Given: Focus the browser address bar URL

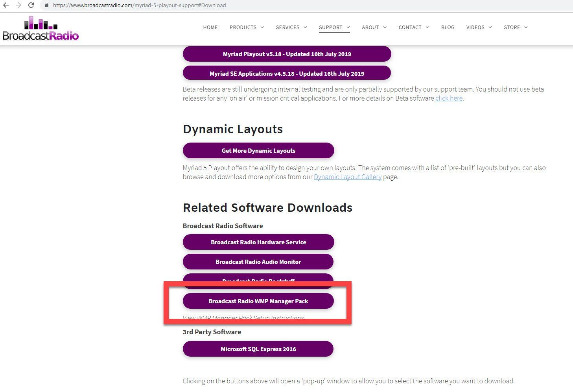Looking at the screenshot, I should (140, 5).
